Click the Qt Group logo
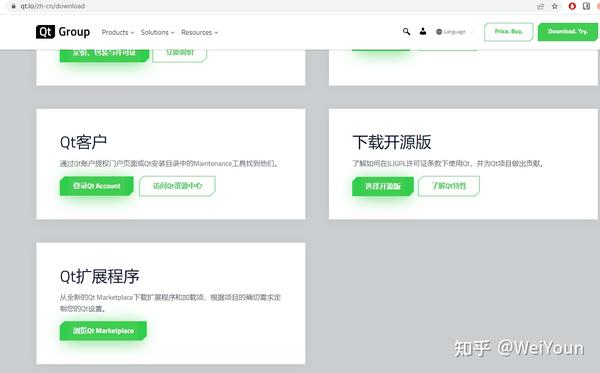The width and height of the screenshot is (600, 373). (63, 32)
